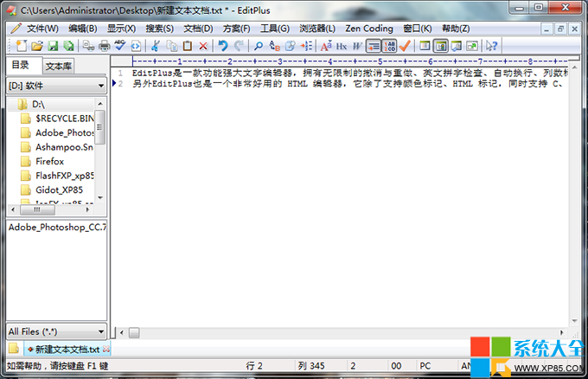The height and width of the screenshot is (379, 588).
Task: Click the font settings icon
Action: coord(325,46)
